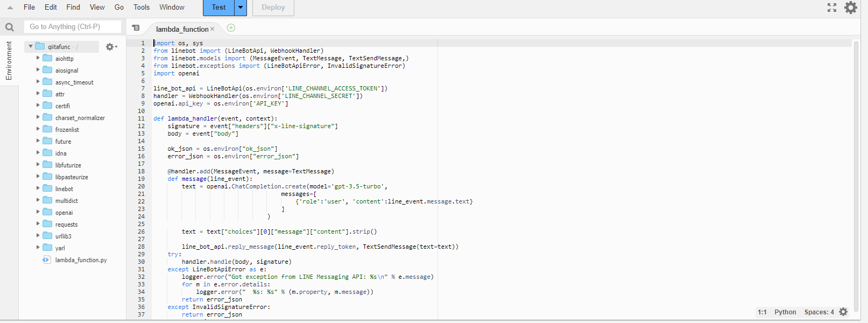This screenshot has height=323, width=868.
Task: Select lambda_function.py in file tree
Action: 81,260
